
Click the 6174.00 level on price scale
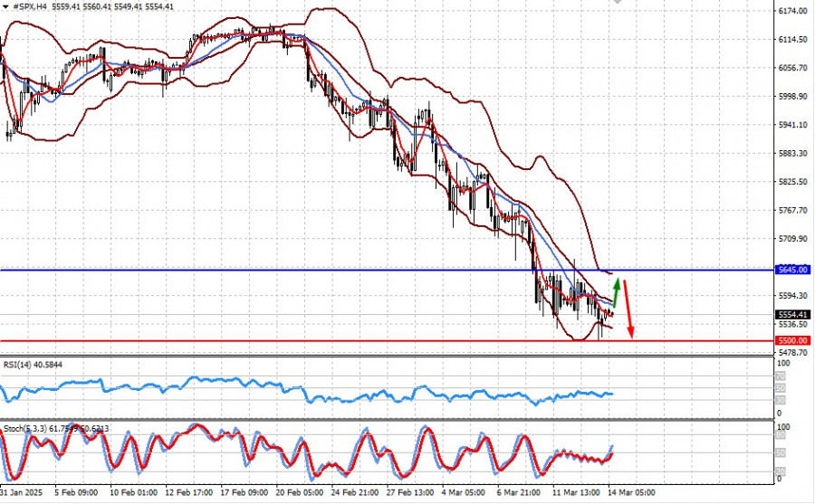tap(792, 11)
